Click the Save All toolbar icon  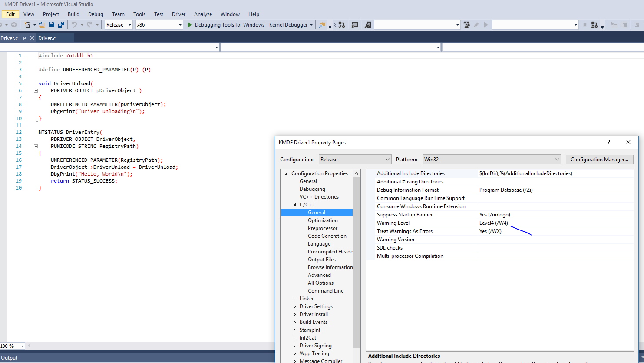click(x=61, y=25)
